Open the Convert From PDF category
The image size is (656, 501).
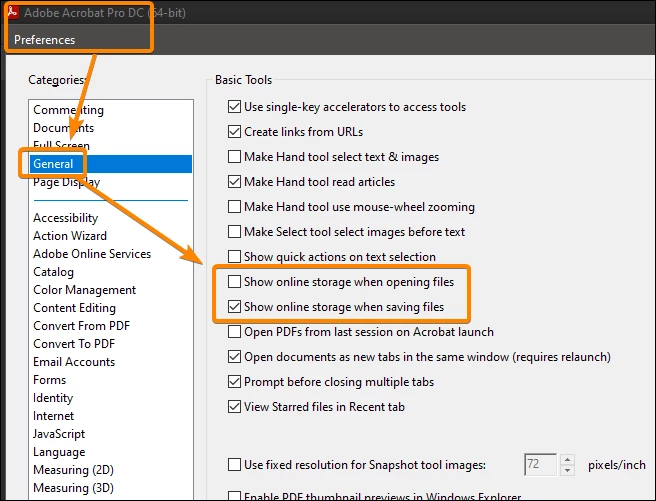pos(82,326)
